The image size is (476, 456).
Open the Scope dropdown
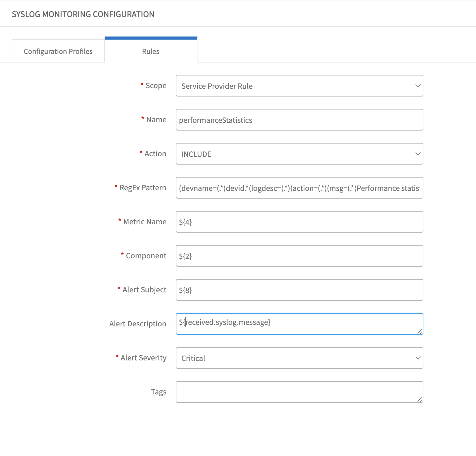tap(299, 86)
